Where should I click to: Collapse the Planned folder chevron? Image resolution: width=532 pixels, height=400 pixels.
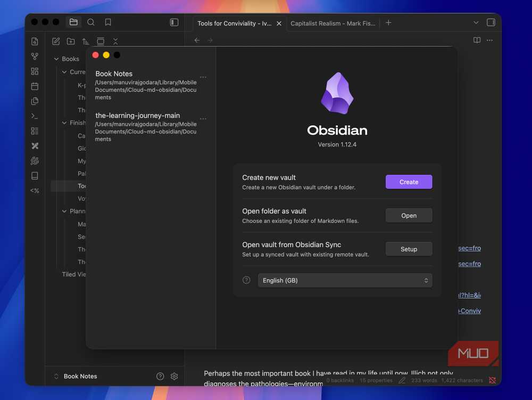tap(64, 211)
